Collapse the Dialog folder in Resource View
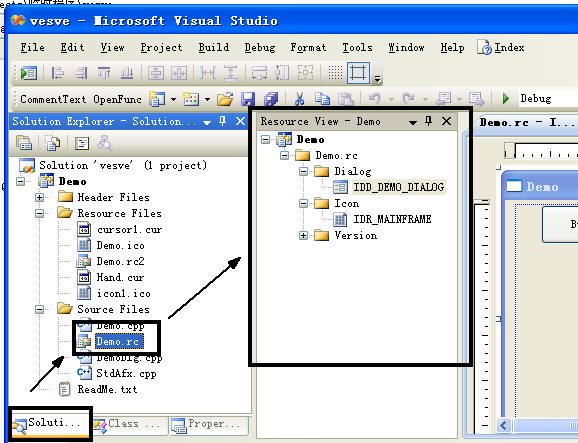 click(x=303, y=171)
